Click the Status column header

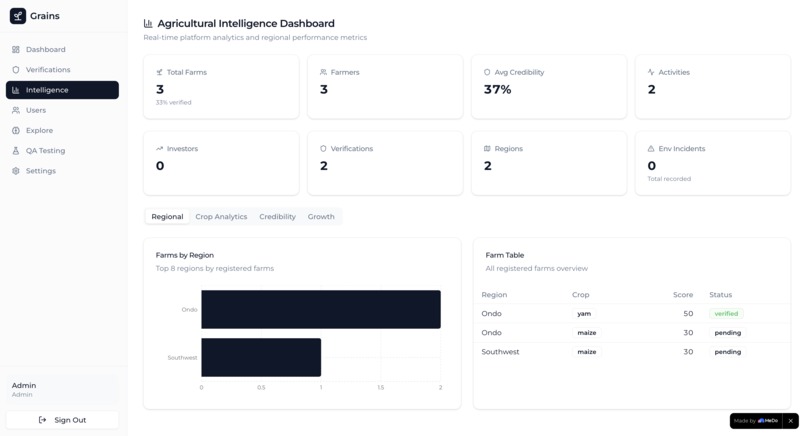click(x=720, y=295)
